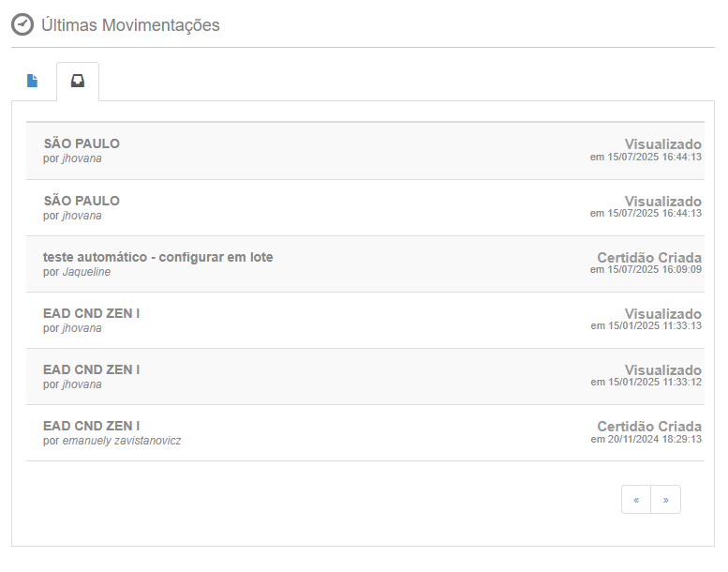This screenshot has height=572, width=728.
Task: Click the Últimas Movimentações heading
Action: pyautogui.click(x=130, y=25)
